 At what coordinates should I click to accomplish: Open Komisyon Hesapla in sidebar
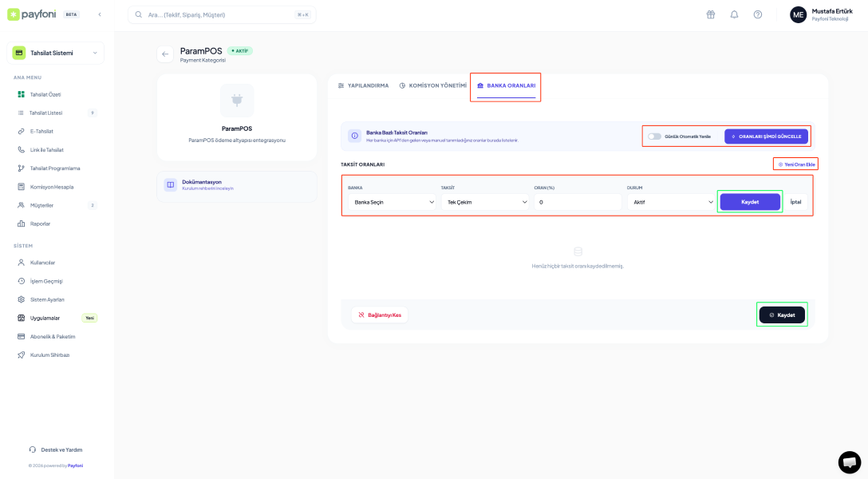click(52, 187)
